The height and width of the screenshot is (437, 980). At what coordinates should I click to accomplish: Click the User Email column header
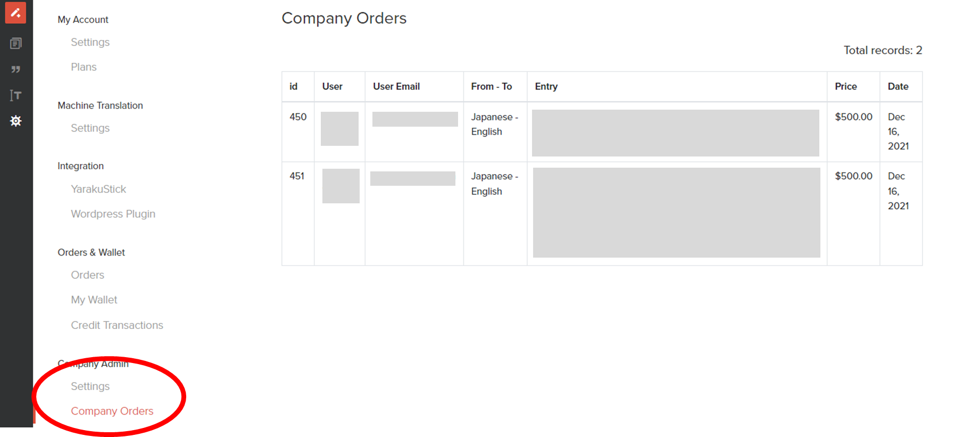tap(396, 86)
